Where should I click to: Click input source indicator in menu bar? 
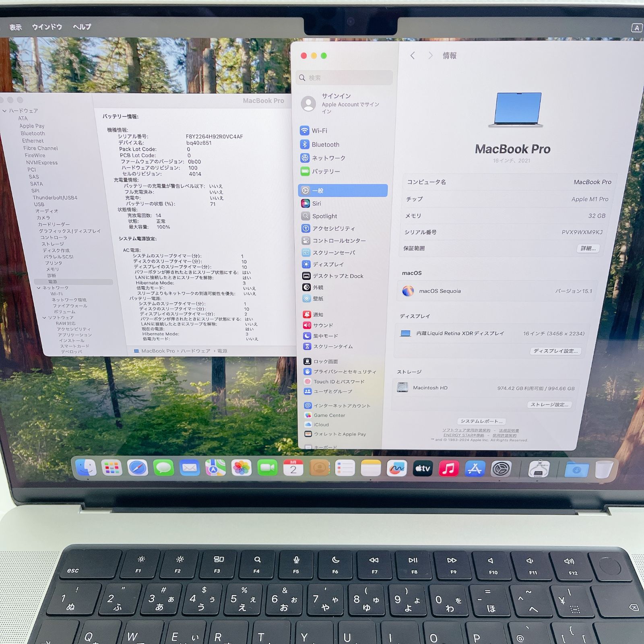[636, 28]
